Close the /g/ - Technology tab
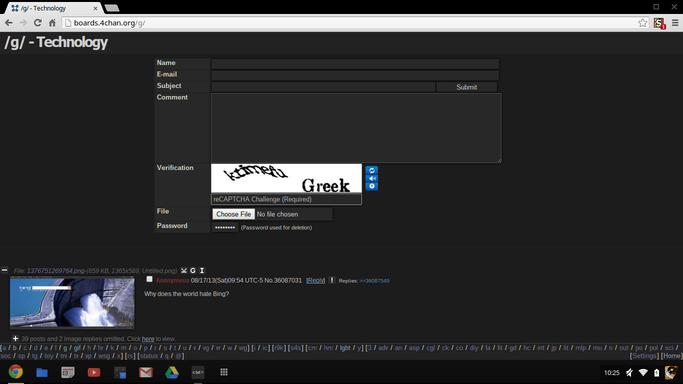This screenshot has width=683, height=384. (95, 8)
